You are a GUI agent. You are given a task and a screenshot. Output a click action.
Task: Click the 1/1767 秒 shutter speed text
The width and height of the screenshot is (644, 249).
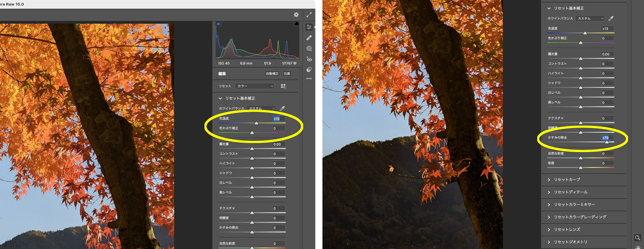289,63
